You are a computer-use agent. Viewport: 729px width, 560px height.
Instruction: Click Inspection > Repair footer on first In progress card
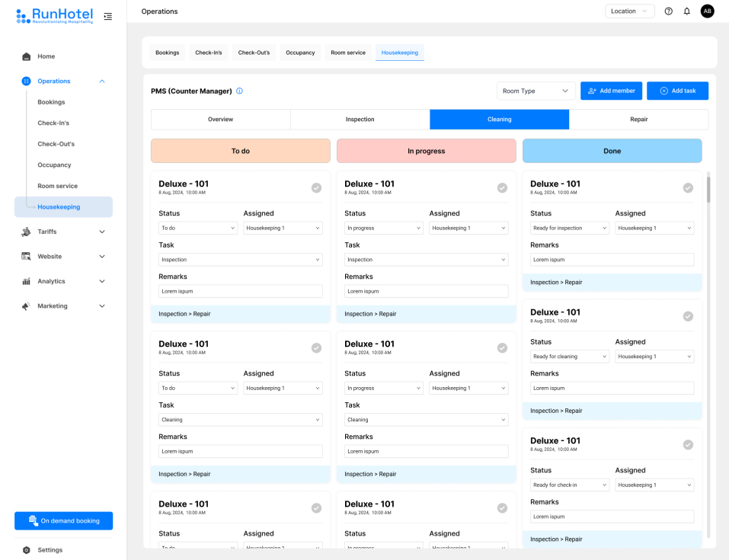point(427,314)
